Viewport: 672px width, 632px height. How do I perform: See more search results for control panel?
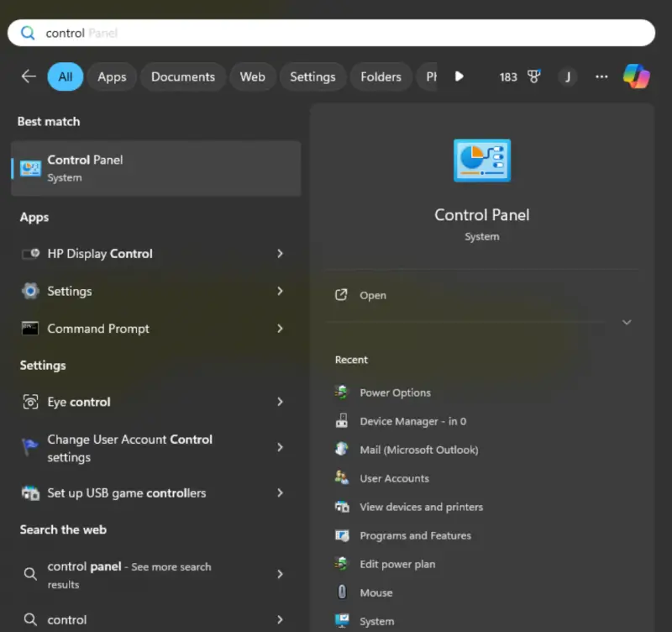tap(126, 575)
